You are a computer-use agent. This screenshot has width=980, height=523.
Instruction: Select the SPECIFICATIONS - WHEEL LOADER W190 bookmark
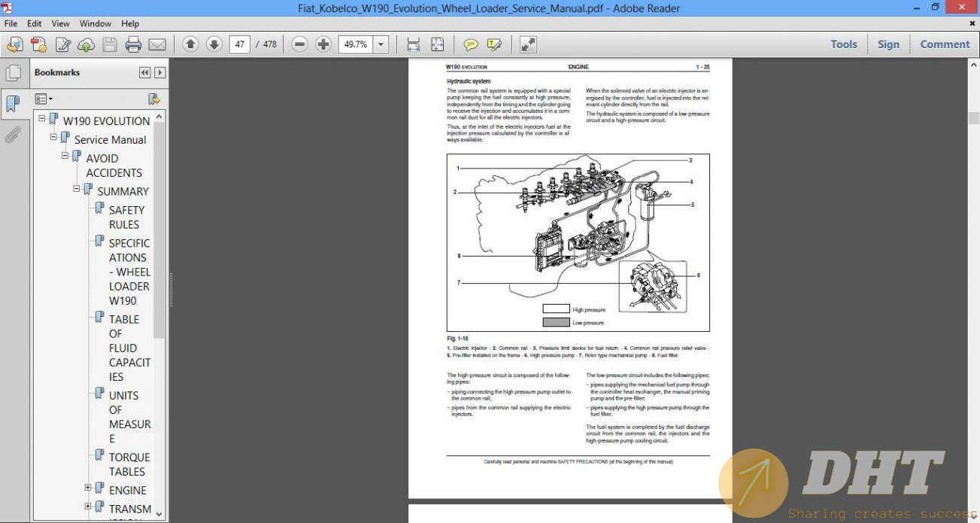click(x=129, y=272)
